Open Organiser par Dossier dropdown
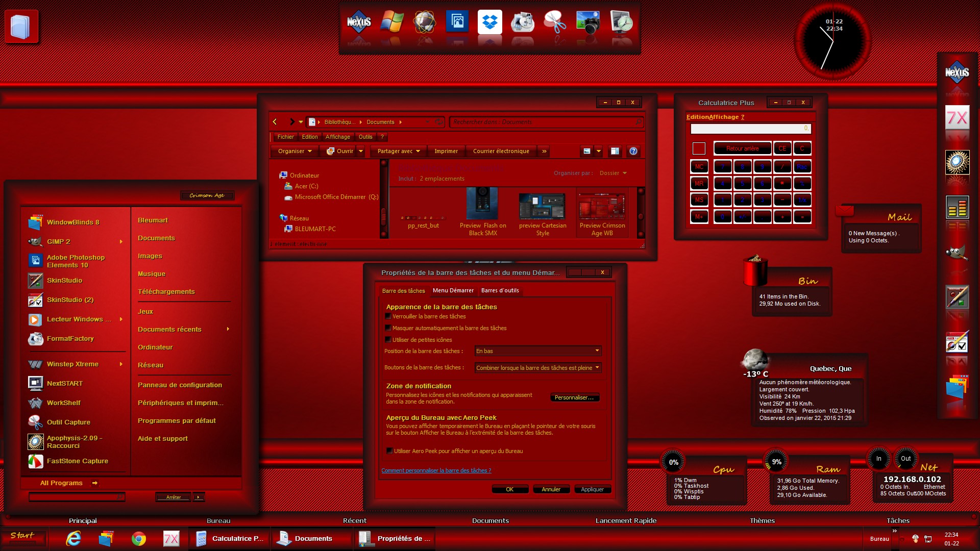This screenshot has height=551, width=980. pos(613,173)
